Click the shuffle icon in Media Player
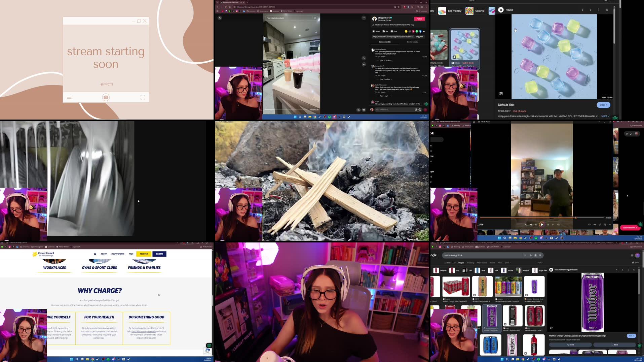This screenshot has width=644, height=362. tap(525, 225)
